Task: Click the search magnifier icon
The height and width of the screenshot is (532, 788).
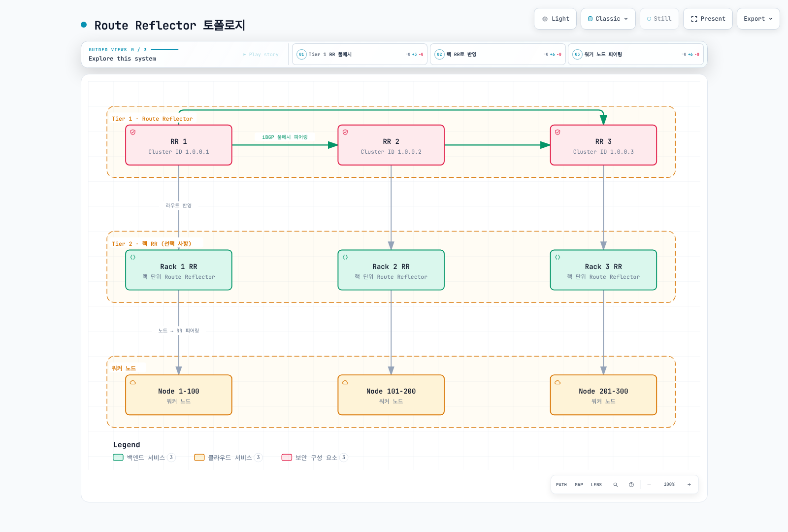Action: (616, 485)
